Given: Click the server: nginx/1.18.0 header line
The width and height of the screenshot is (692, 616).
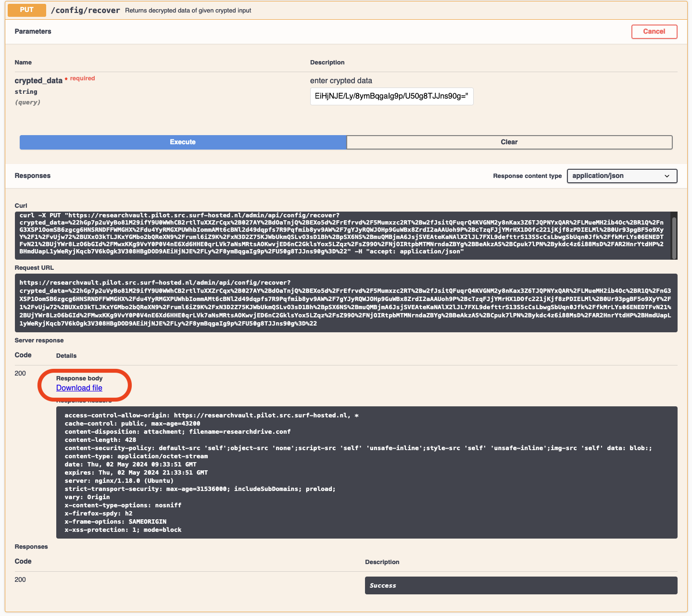Looking at the screenshot, I should click(119, 481).
